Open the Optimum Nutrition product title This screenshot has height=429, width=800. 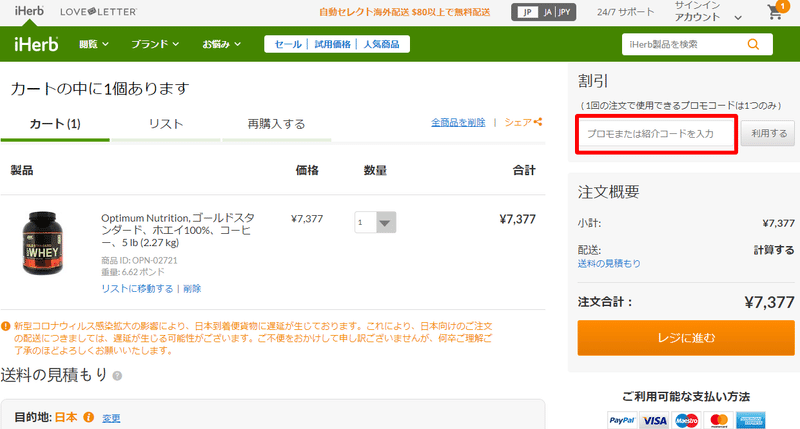coord(178,230)
